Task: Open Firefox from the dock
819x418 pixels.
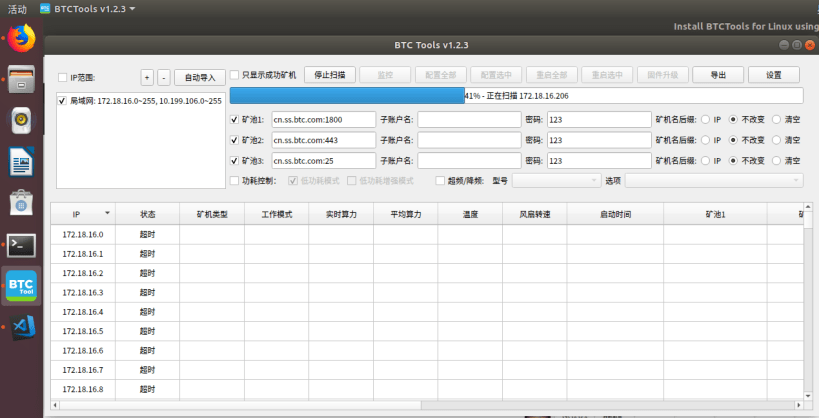Action: point(21,38)
